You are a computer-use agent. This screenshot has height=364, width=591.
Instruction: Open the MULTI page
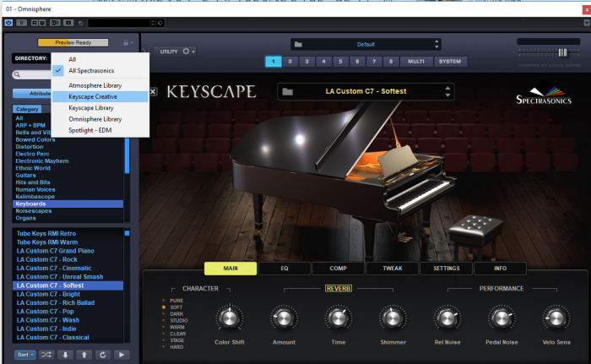(416, 62)
